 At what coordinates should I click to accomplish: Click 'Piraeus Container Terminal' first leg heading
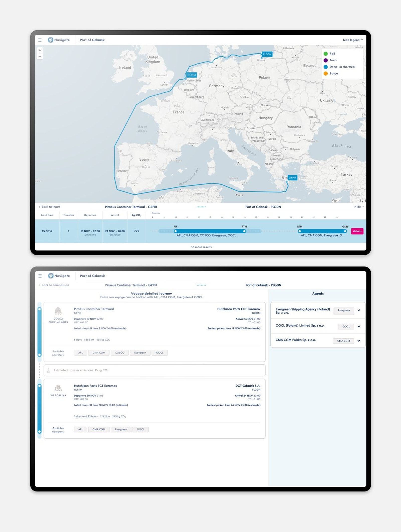pos(94,309)
